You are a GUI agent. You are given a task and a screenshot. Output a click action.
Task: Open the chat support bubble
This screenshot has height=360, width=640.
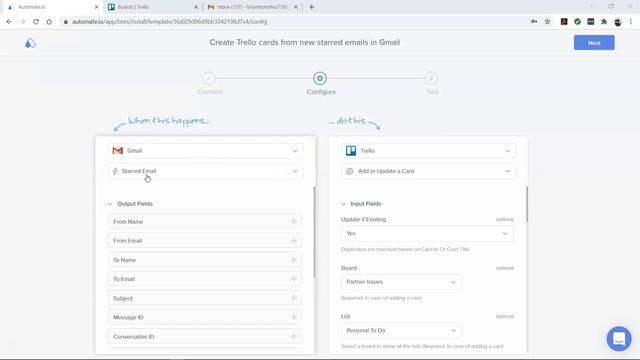[619, 339]
